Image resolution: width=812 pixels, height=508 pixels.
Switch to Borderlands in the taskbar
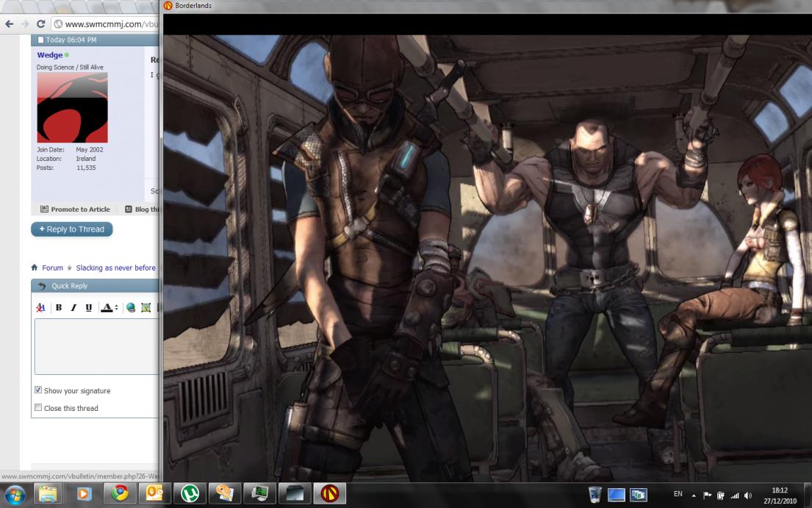click(329, 494)
